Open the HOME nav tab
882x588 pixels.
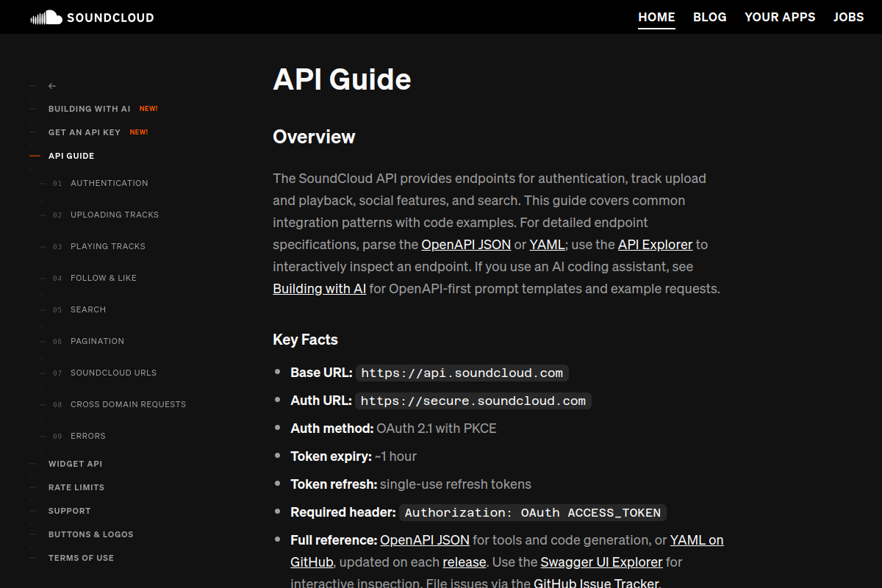click(x=656, y=17)
